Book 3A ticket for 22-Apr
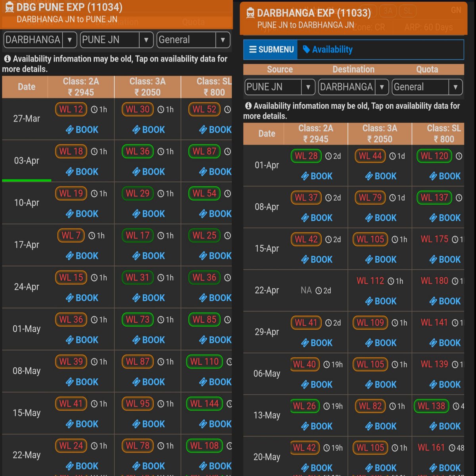Screen dimensions: 476x476 coord(381,301)
